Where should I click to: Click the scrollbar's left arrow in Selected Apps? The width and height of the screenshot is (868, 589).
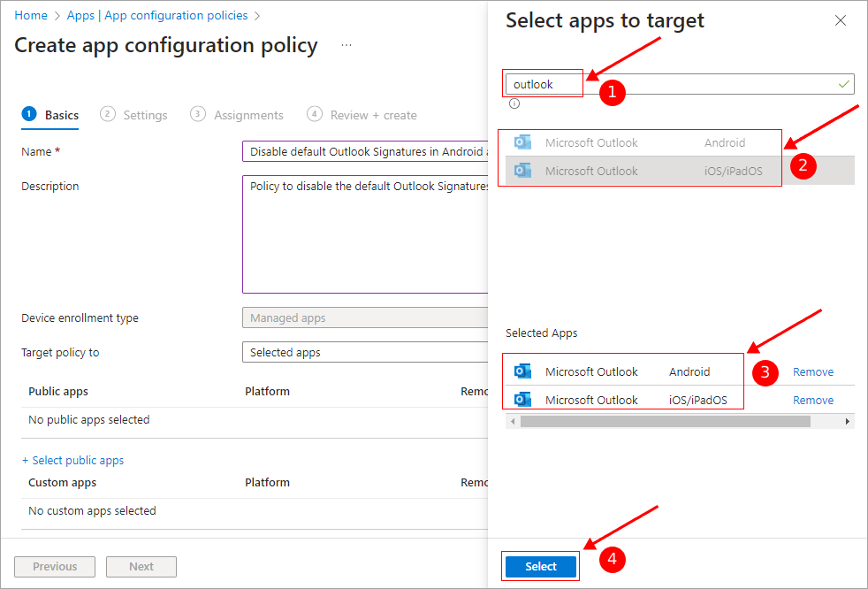[513, 422]
